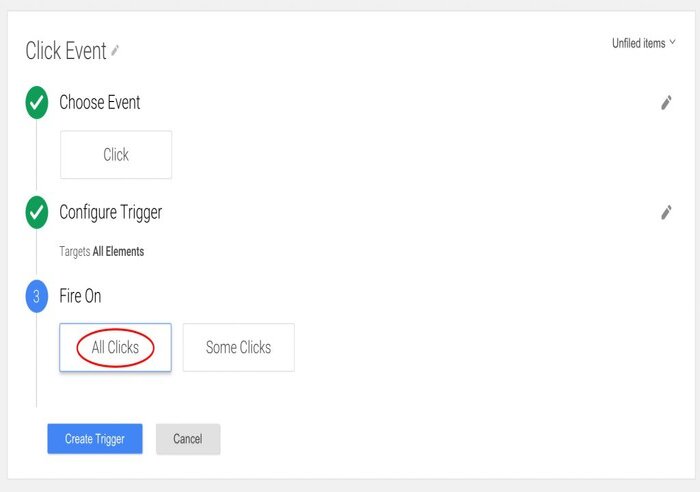The width and height of the screenshot is (700, 492).
Task: Click the Cancel button
Action: click(x=188, y=439)
